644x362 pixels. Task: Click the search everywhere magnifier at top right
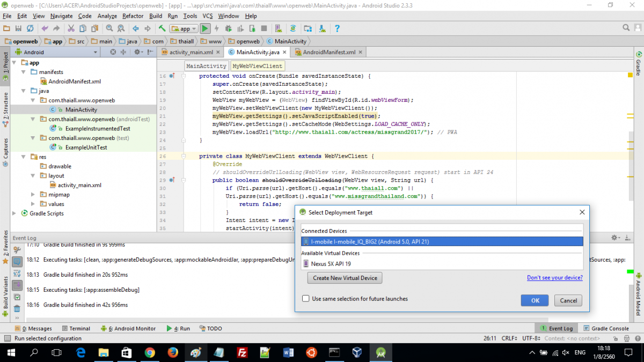coord(626,27)
